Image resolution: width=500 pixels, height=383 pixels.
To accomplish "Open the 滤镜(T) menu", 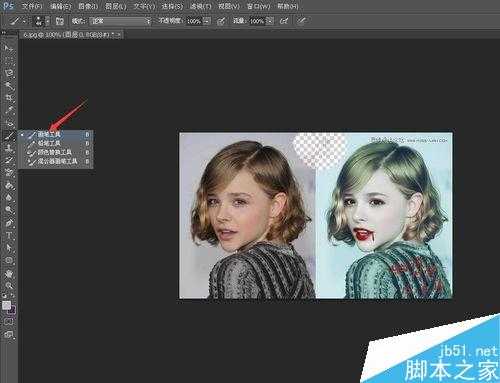I will pyautogui.click(x=200, y=6).
